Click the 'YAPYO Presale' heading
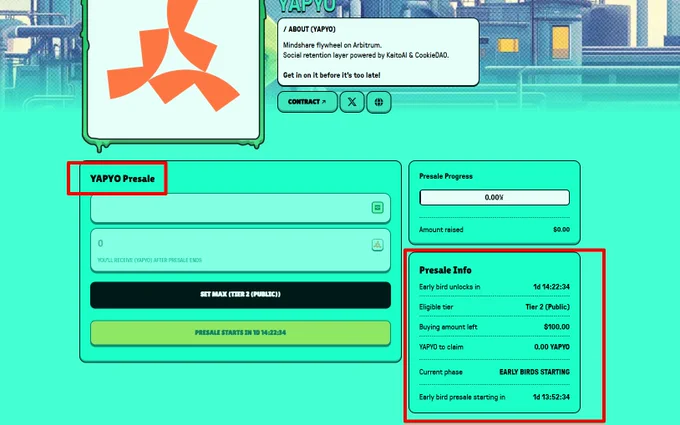 [122, 179]
